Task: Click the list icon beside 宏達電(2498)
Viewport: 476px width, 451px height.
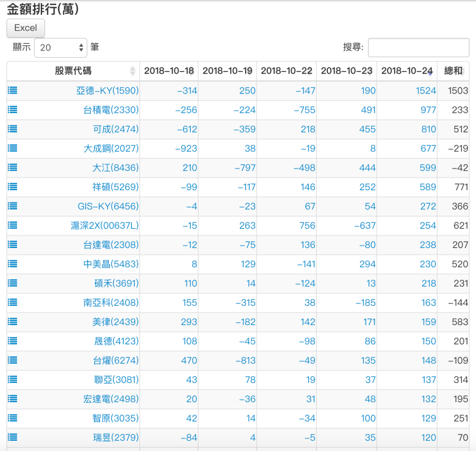Action: tap(12, 399)
